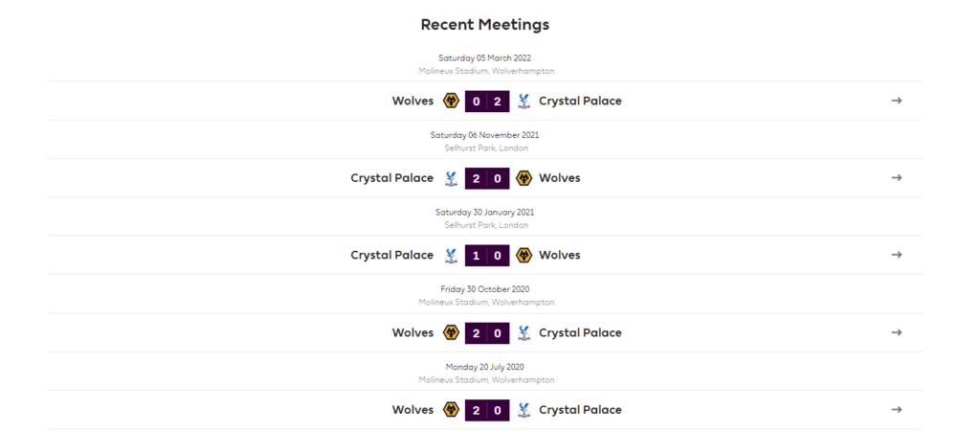This screenshot has height=432, width=980.
Task: Click the Wolves badge in the 06 November 2021 match
Action: click(x=523, y=178)
